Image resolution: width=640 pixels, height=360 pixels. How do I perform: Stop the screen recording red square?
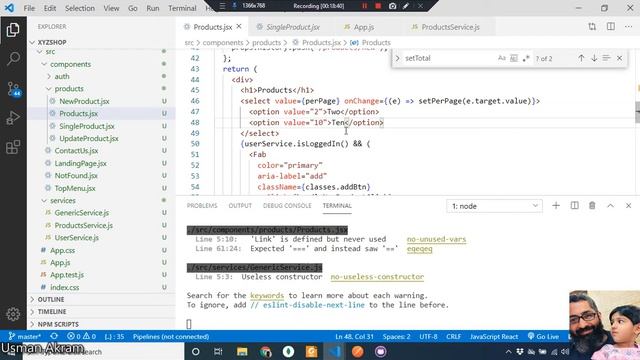[x=378, y=6]
